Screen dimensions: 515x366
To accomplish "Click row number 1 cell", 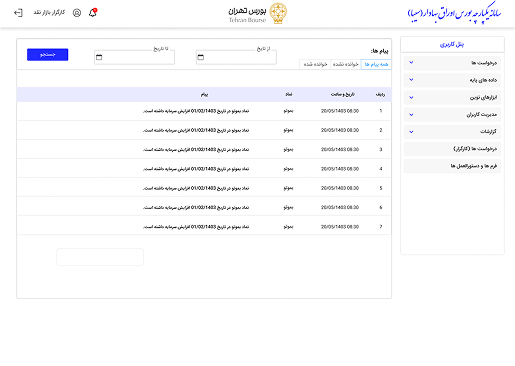I will click(x=381, y=111).
